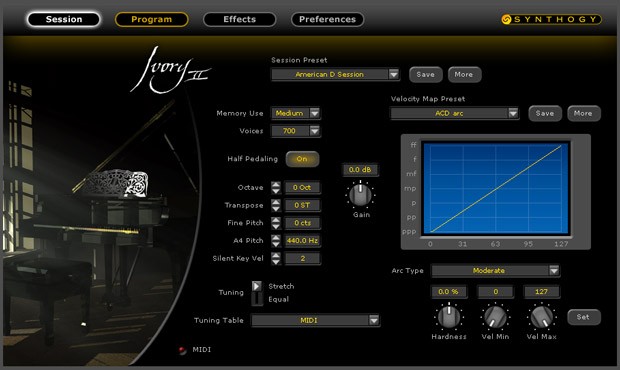Click the A4 Pitch stepper arrows
The height and width of the screenshot is (370, 620).
coord(276,240)
